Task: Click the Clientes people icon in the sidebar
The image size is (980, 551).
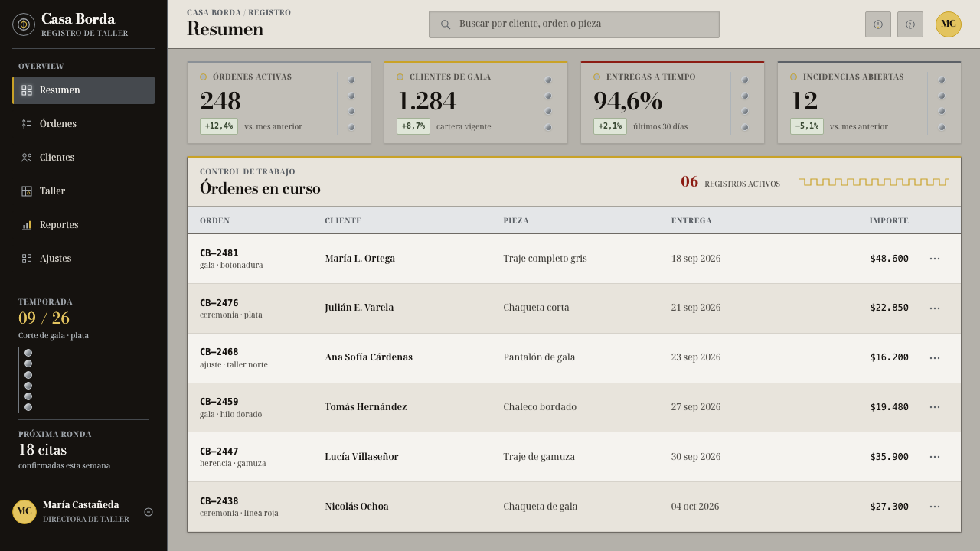Action: point(27,158)
